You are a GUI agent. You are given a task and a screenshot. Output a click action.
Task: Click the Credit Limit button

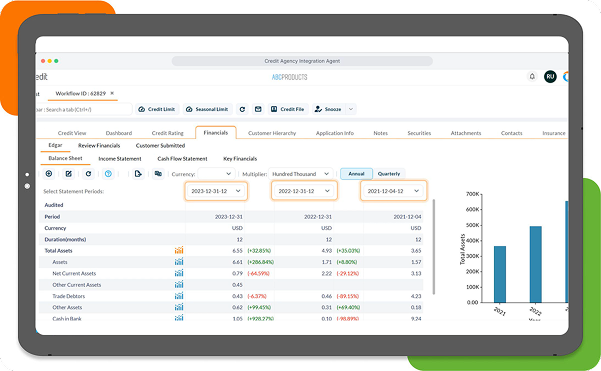tap(157, 109)
